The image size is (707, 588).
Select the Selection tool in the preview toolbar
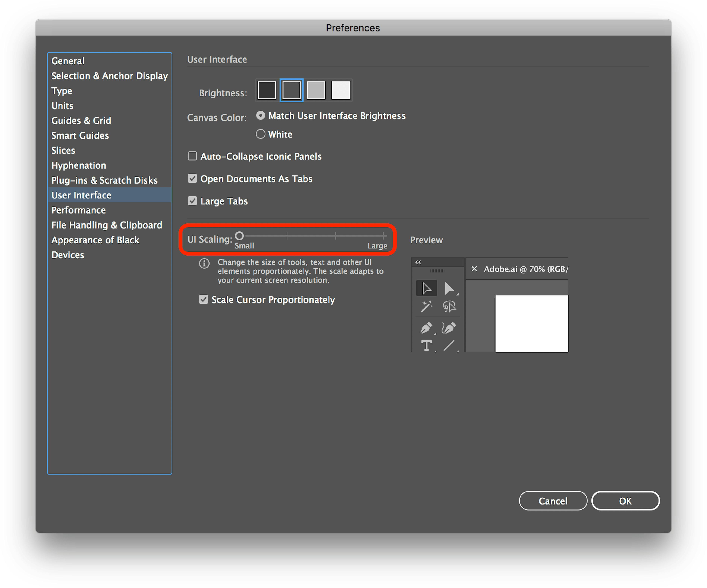(x=426, y=288)
